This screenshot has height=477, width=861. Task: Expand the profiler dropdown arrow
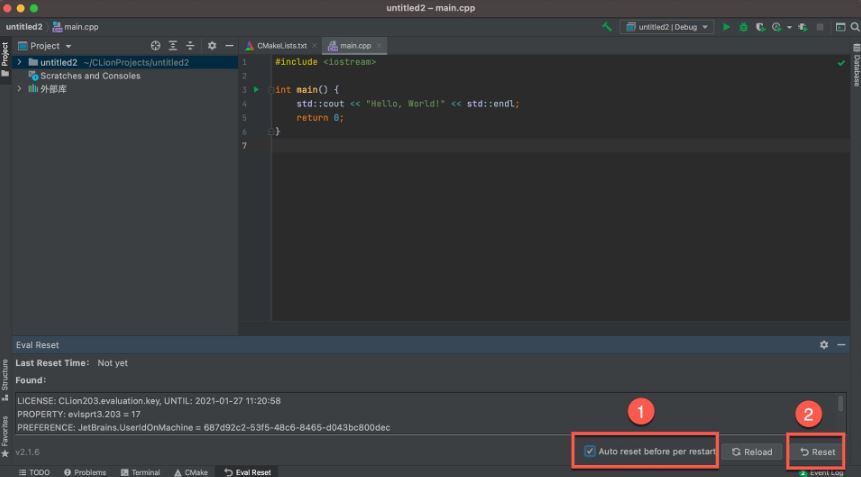[789, 27]
